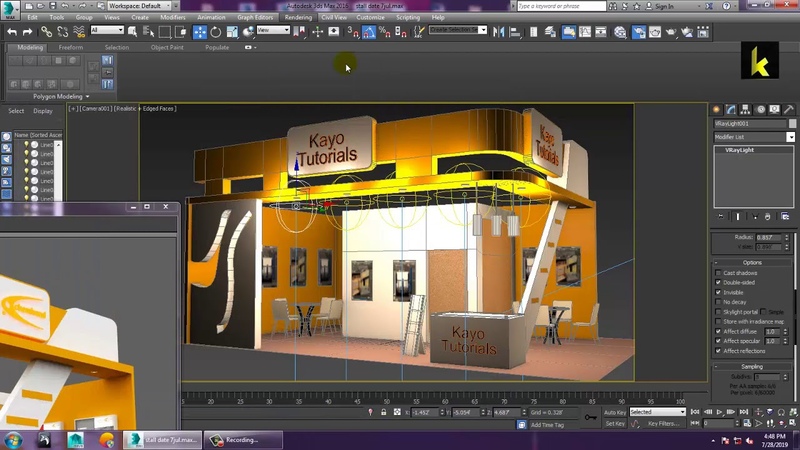Click the Redo arrow in main toolbar

tap(28, 32)
